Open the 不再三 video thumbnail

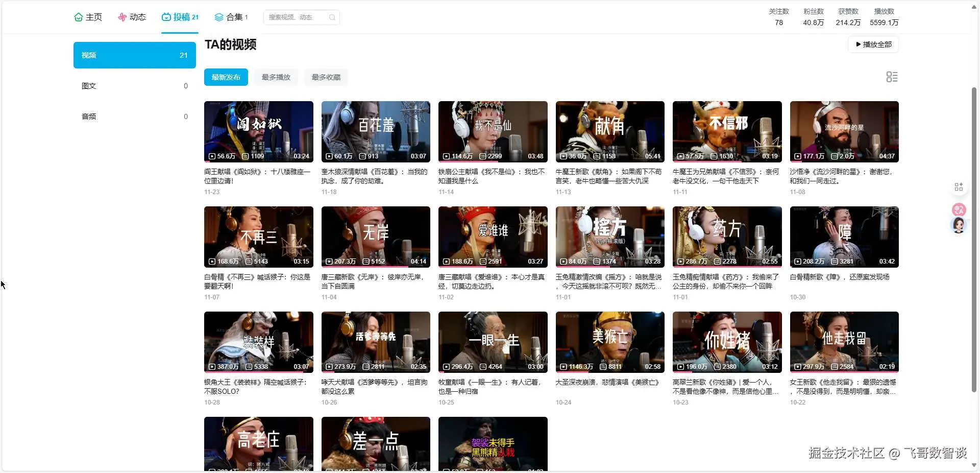[x=259, y=237]
